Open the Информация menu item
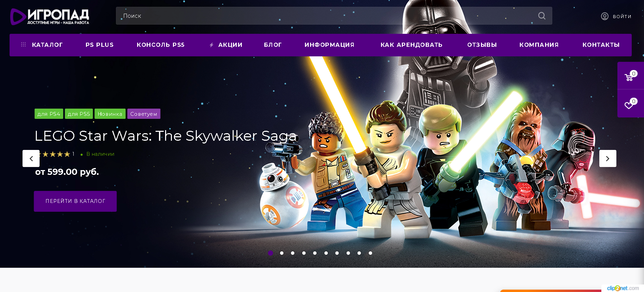The height and width of the screenshot is (292, 644). [x=330, y=45]
